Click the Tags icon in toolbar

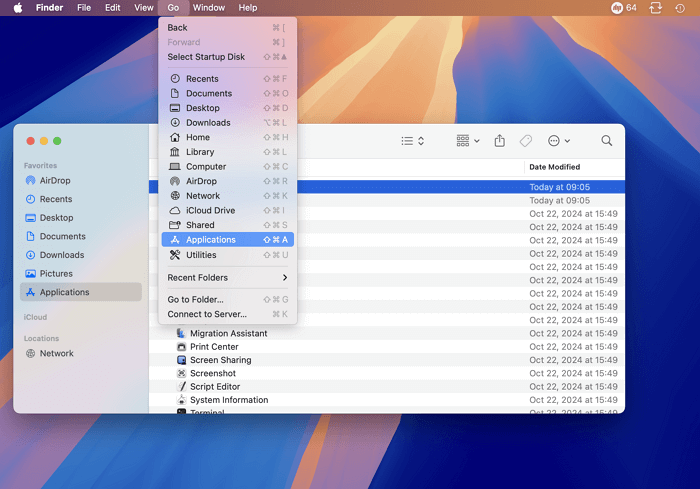[x=526, y=141]
